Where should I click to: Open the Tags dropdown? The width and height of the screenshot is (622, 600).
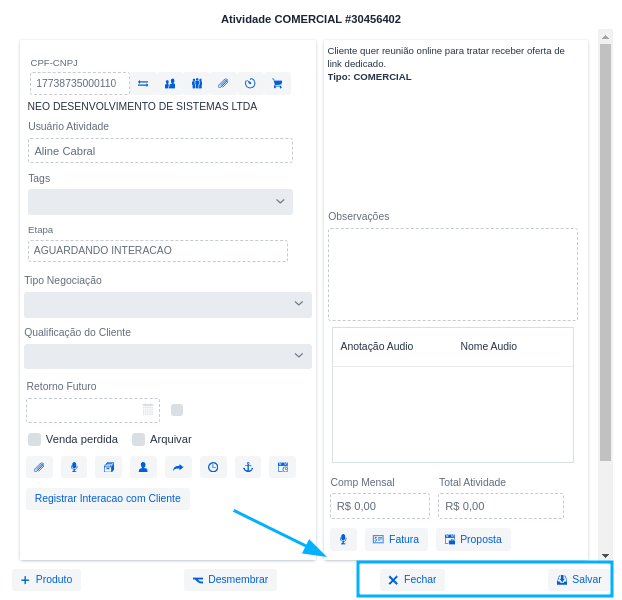tap(160, 202)
